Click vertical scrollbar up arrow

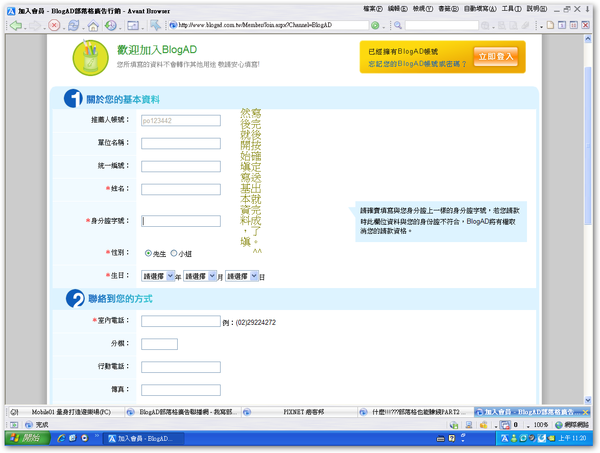coord(588,38)
